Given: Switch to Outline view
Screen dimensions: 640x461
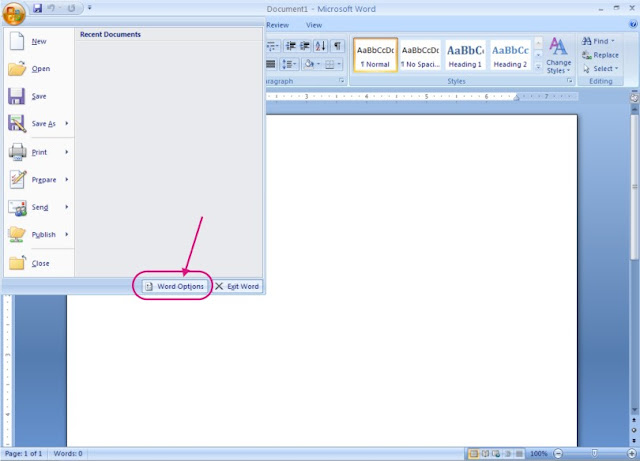Looking at the screenshot, I should [x=508, y=454].
